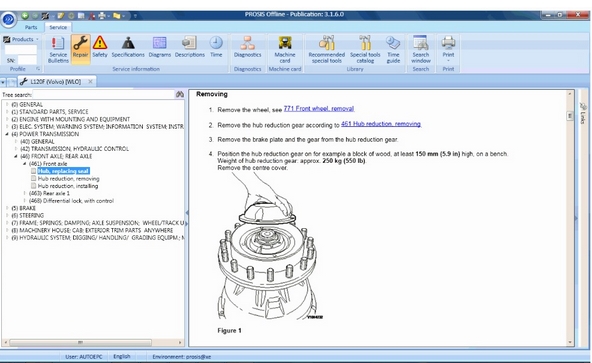Click the splitter collapse arrow beside tree panel
592x363 pixels.
click(x=187, y=213)
